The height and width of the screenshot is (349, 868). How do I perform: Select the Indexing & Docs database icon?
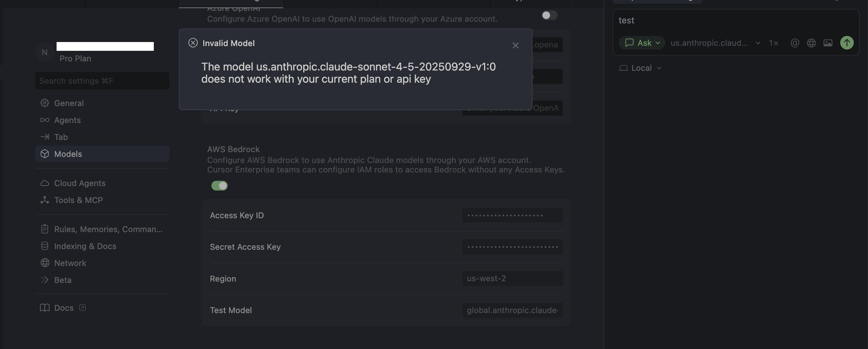[45, 246]
